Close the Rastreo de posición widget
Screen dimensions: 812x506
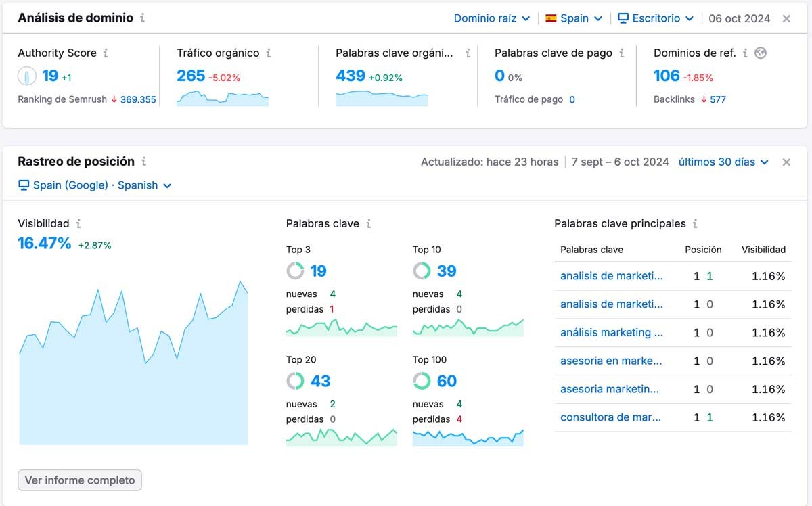point(786,162)
